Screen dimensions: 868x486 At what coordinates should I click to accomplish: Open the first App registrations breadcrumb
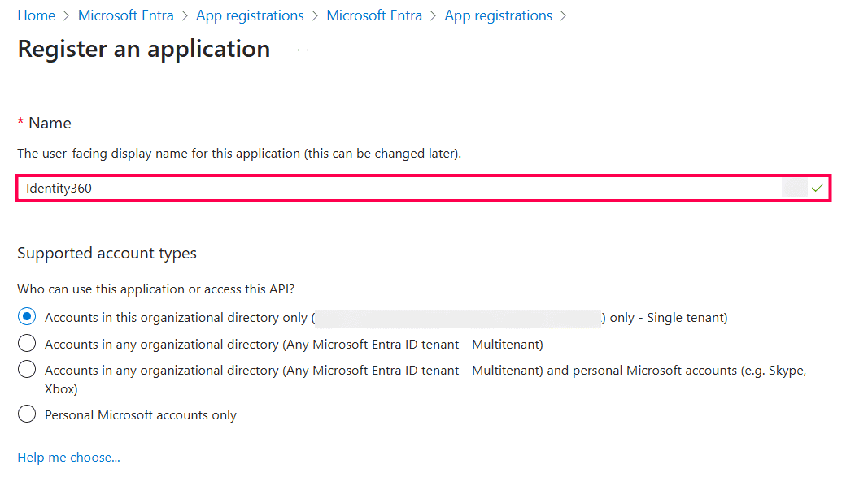tap(250, 15)
